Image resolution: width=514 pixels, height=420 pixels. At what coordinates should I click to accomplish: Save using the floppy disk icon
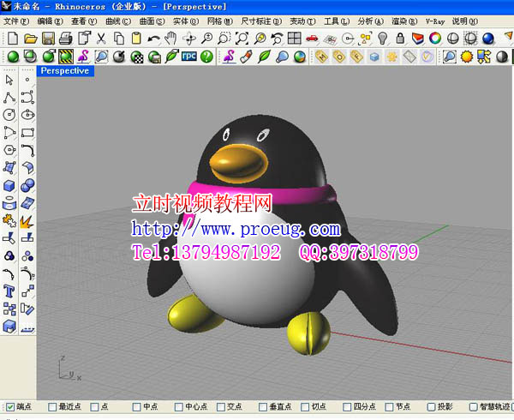(48, 39)
